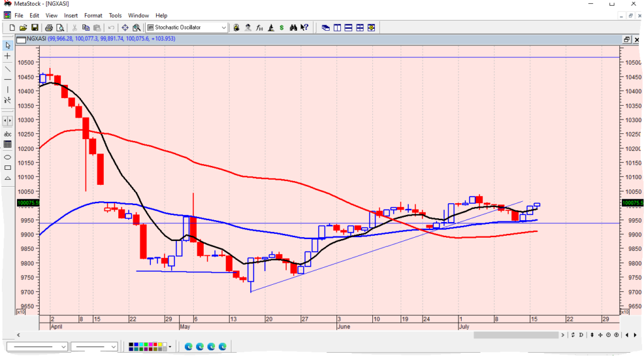644x356 pixels.
Task: Expand the first line style dropdown
Action: pos(64,347)
